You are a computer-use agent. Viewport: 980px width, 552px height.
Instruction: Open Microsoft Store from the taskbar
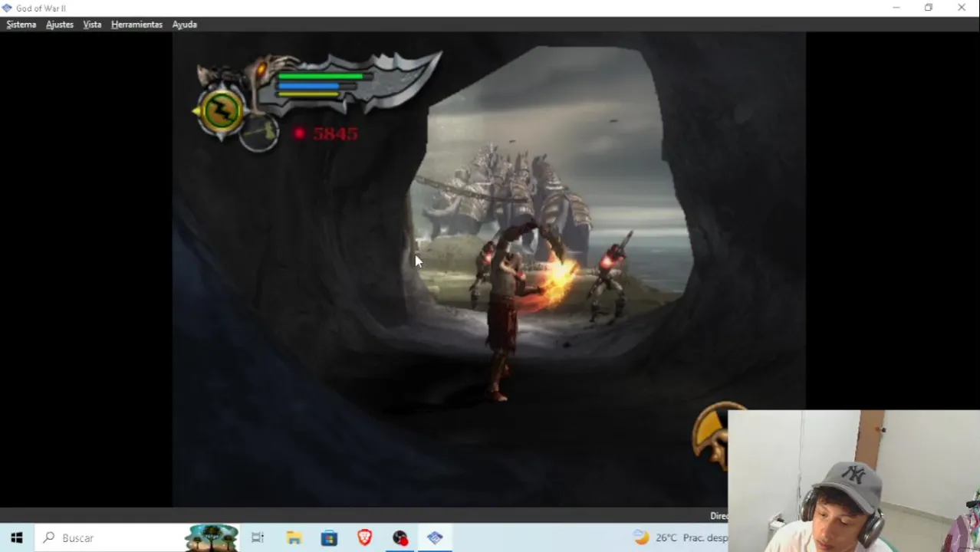[329, 538]
